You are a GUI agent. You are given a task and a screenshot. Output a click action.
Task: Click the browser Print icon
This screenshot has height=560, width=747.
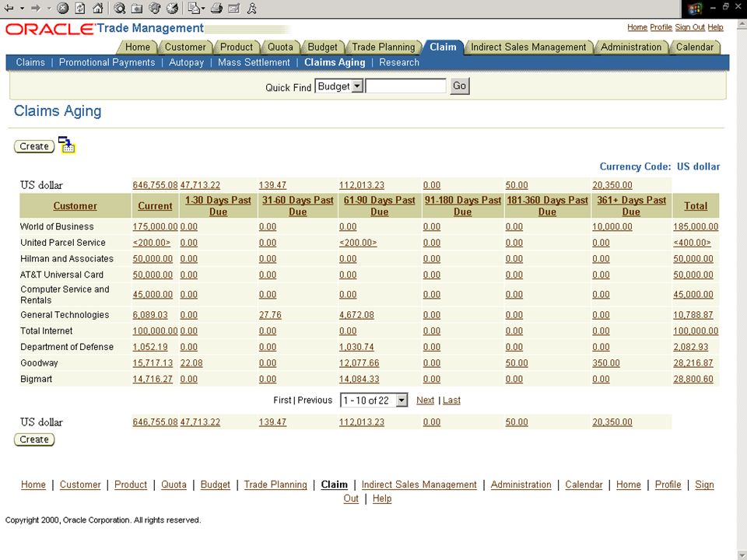tap(216, 8)
